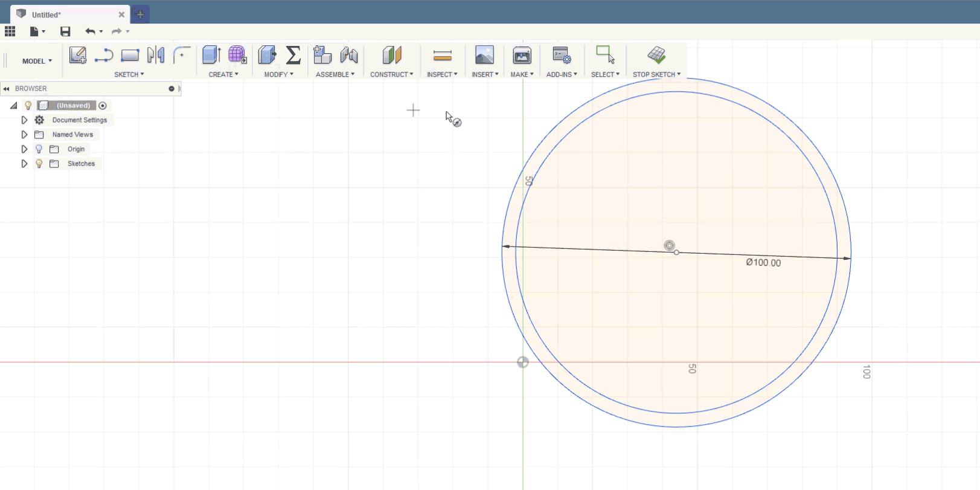This screenshot has height=490, width=980.
Task: Open the MODIFY menu
Action: pos(279,74)
